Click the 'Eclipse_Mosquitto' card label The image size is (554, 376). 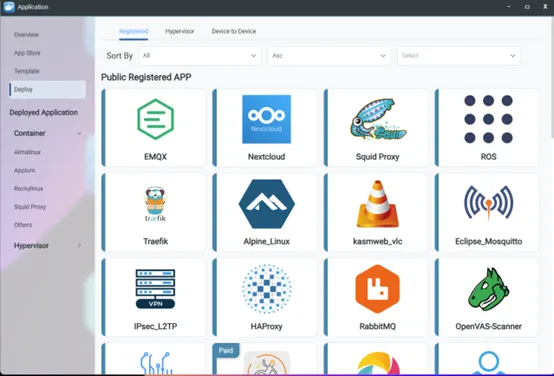488,241
